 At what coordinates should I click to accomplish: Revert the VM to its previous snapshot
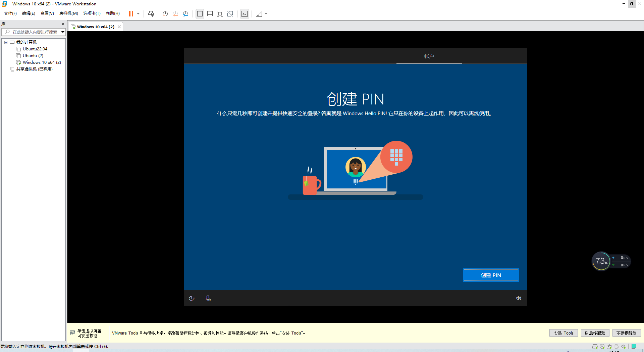click(x=175, y=14)
